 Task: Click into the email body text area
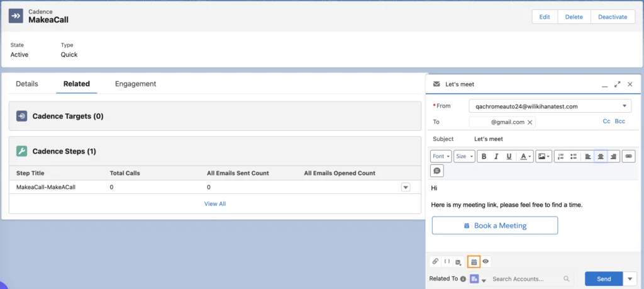click(x=533, y=215)
